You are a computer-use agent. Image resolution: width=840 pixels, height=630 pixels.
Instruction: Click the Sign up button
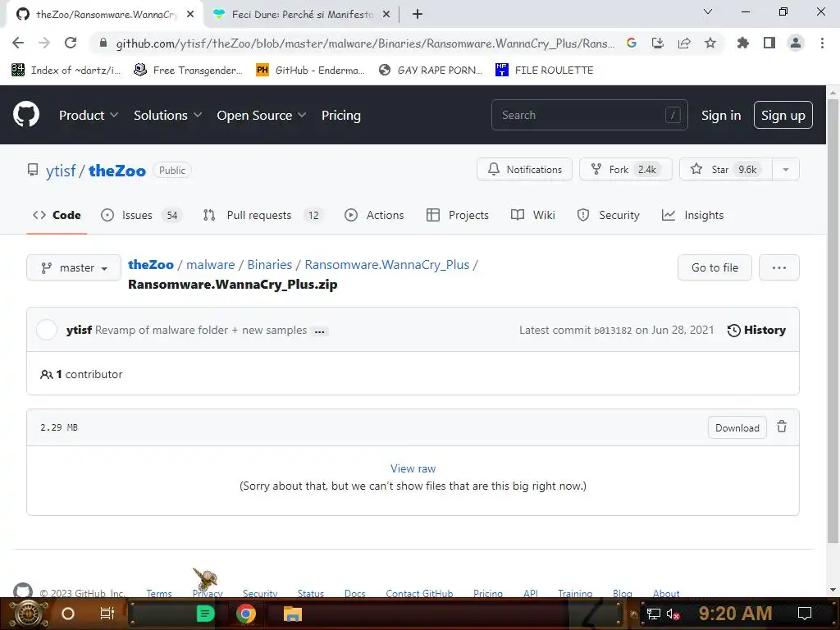tap(783, 115)
